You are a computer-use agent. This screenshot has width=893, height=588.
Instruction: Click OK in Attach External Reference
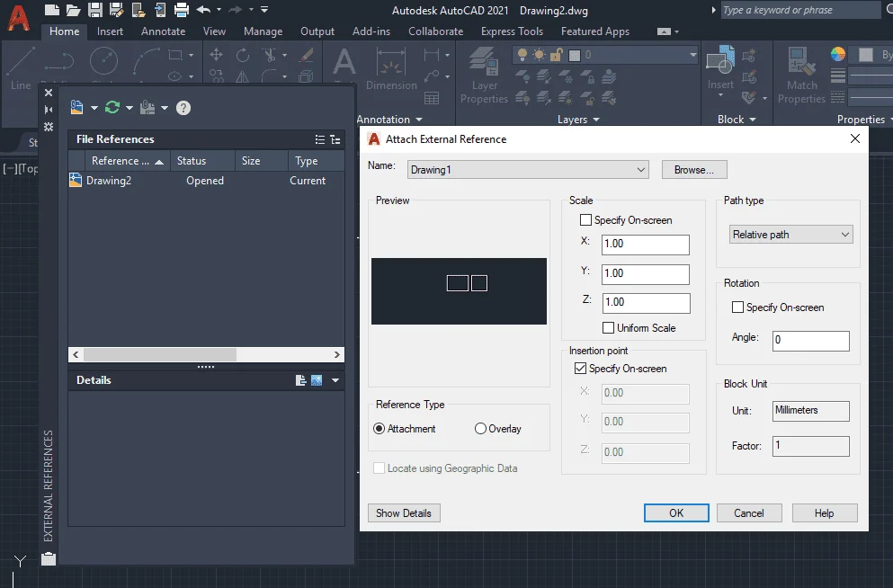[676, 512]
